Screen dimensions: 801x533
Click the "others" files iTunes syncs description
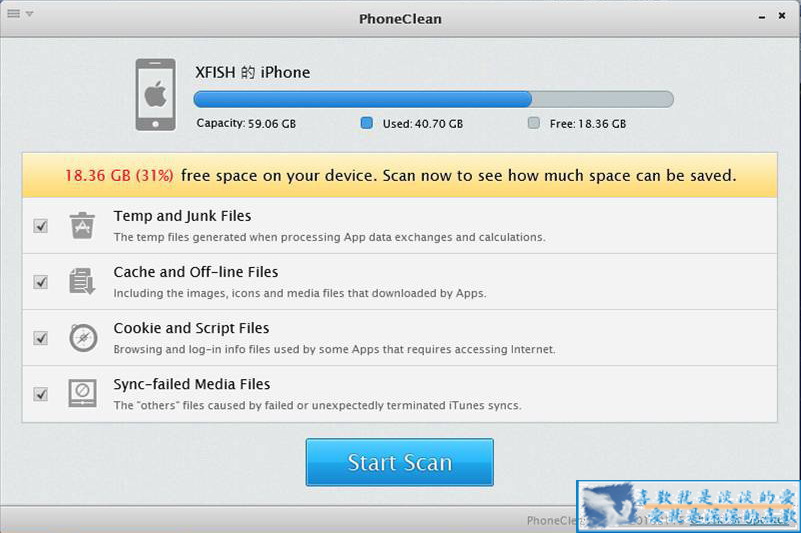[317, 406]
